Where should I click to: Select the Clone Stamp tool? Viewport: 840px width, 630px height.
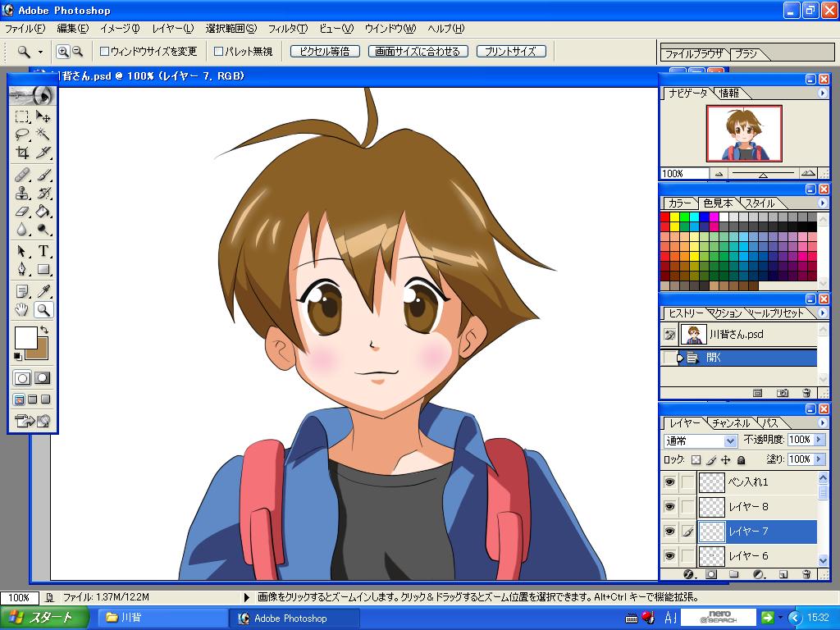22,193
